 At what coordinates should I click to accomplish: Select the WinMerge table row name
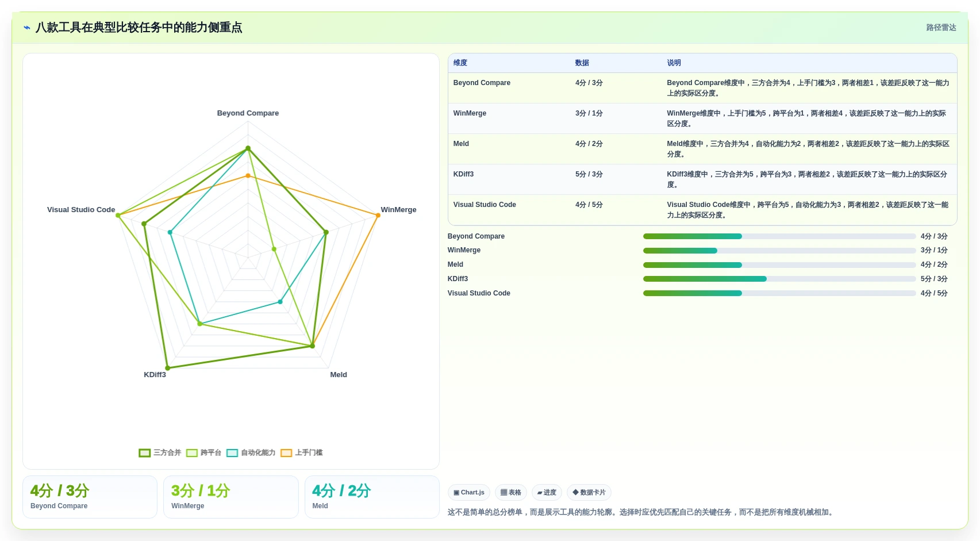pos(470,113)
